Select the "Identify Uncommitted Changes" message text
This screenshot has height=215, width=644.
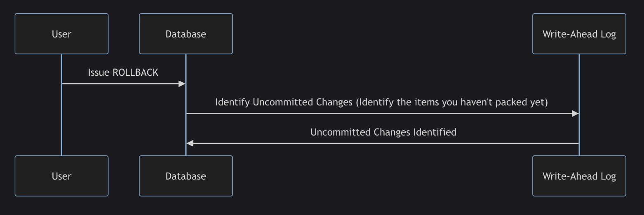381,102
